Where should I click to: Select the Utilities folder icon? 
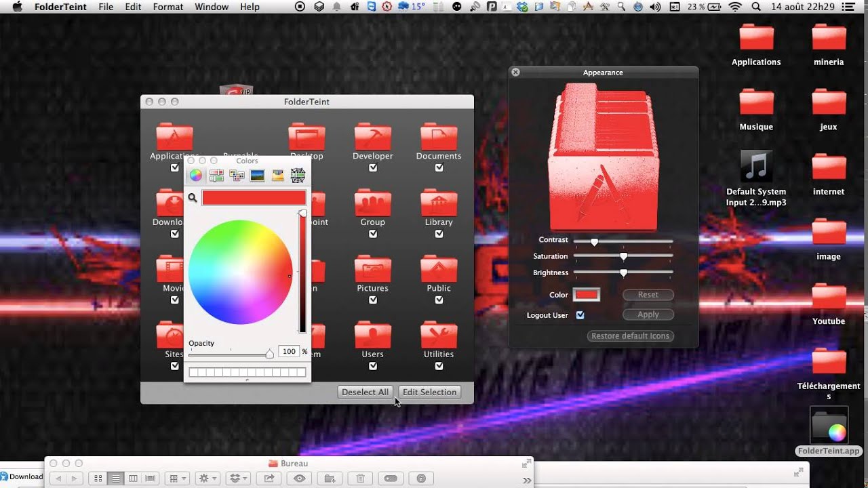pos(439,335)
